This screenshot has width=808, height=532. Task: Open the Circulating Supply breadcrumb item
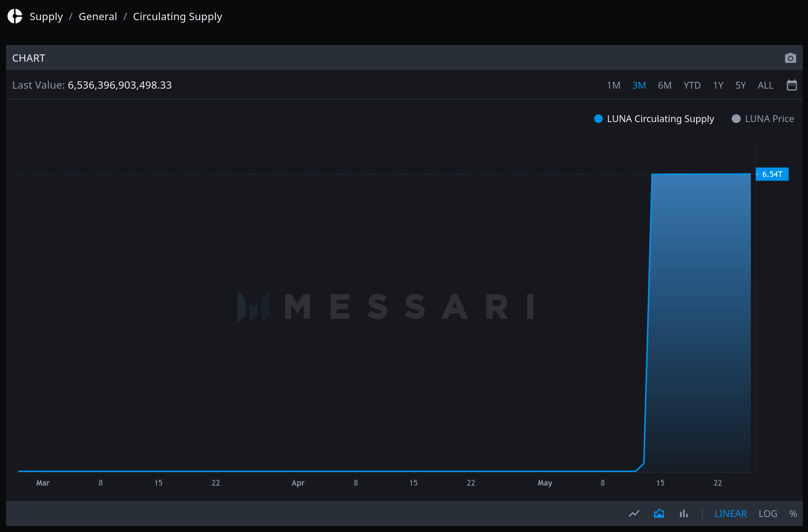[x=177, y=16]
